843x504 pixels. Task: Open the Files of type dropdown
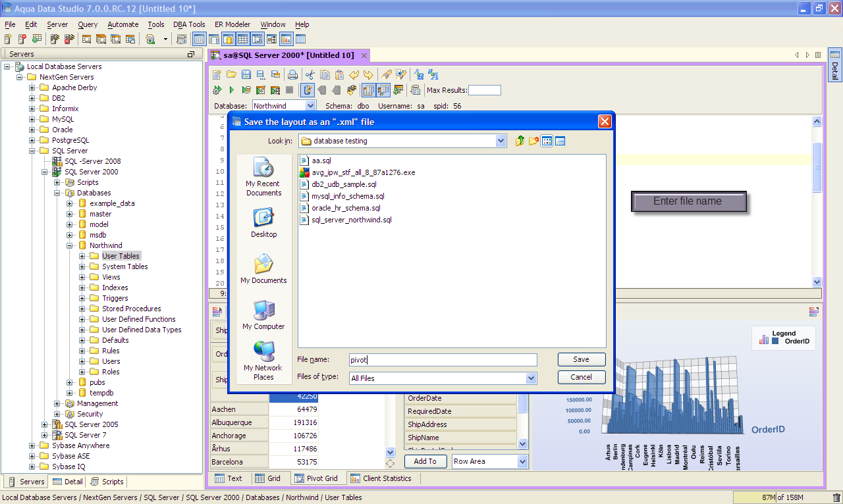coord(531,378)
